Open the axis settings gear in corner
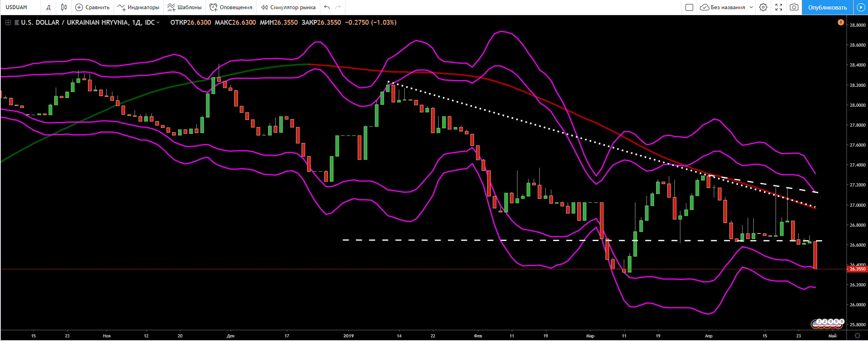 click(857, 336)
